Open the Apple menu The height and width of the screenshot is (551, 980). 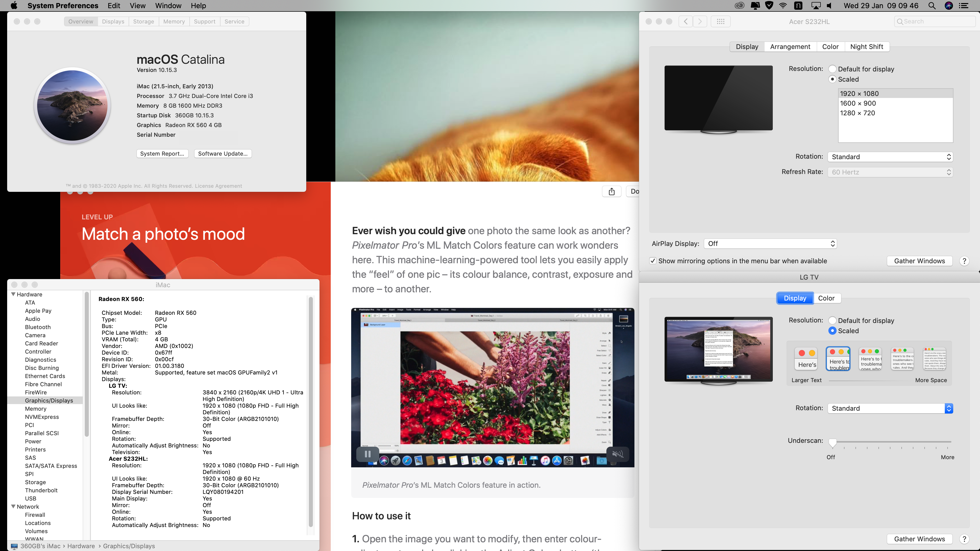pos(14,6)
